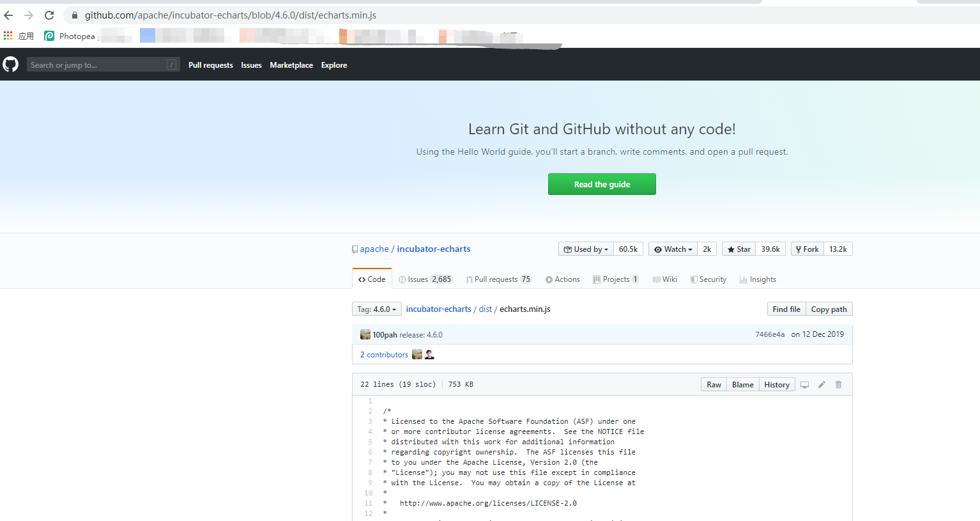This screenshot has width=980, height=521.
Task: Open the Used by dropdown
Action: [586, 249]
